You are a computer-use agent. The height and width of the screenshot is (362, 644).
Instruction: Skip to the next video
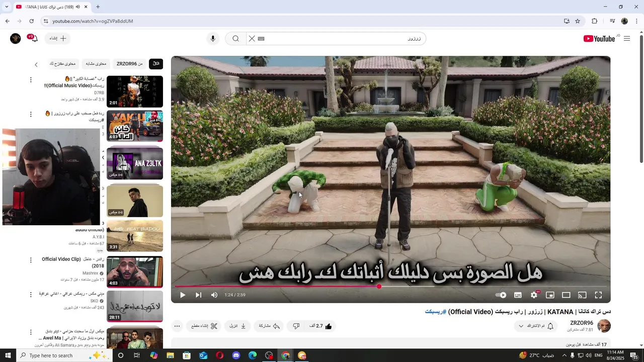[198, 295]
